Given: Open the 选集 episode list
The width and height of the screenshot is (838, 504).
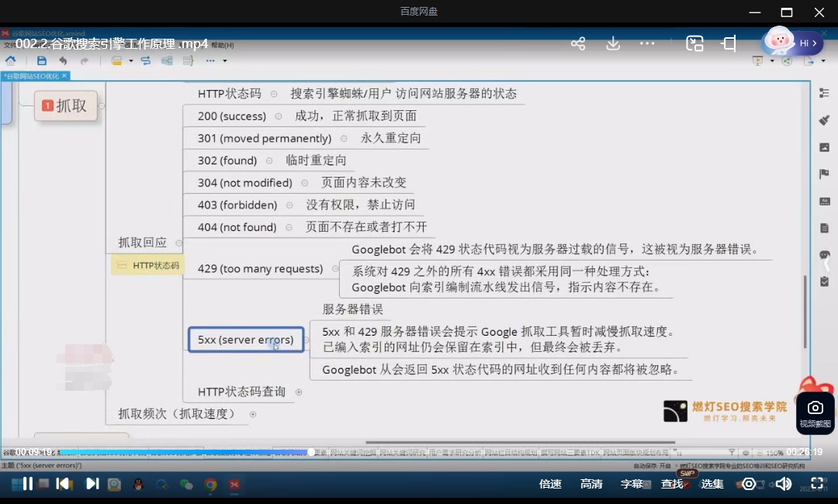Looking at the screenshot, I should 712,484.
